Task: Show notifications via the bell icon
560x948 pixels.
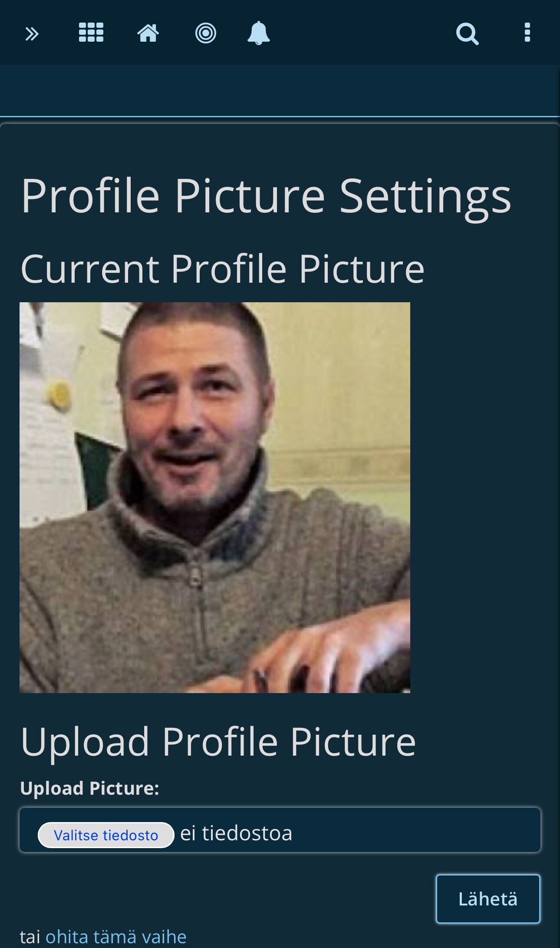Action: [259, 33]
